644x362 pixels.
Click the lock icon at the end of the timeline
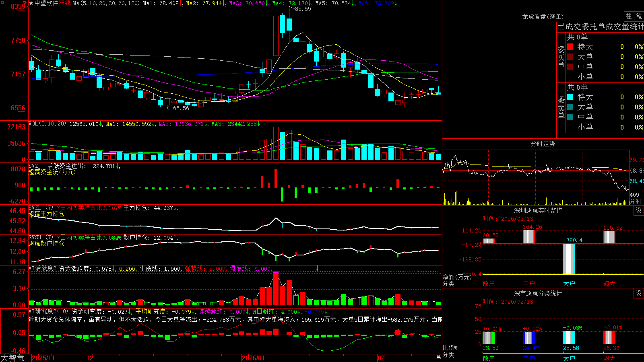tap(438, 357)
